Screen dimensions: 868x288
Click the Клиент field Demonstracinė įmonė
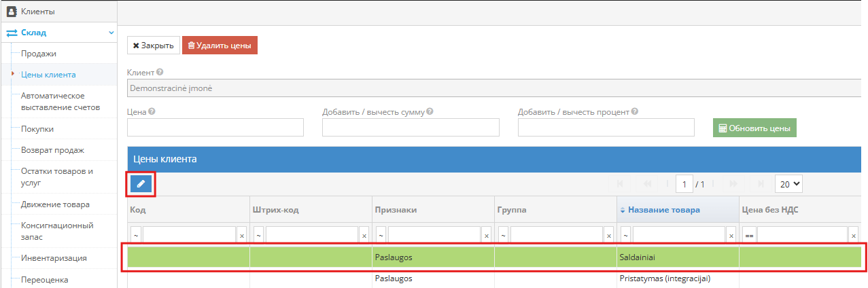pos(494,88)
